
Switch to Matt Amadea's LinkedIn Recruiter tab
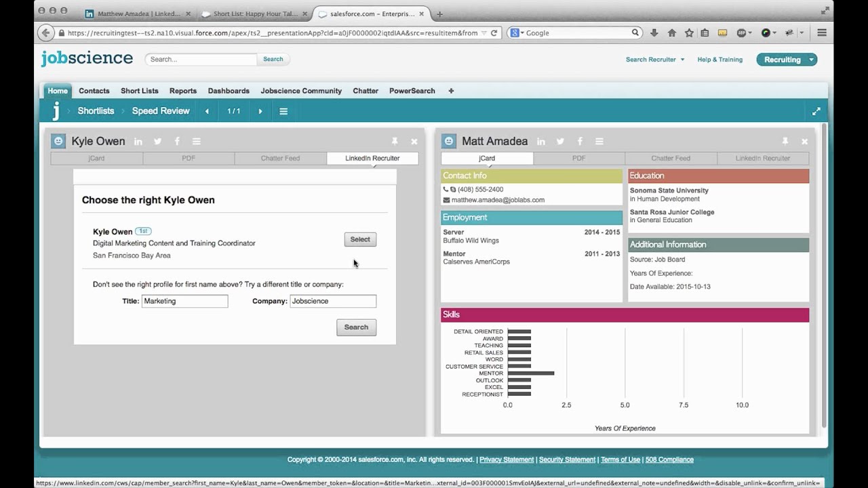tap(763, 159)
